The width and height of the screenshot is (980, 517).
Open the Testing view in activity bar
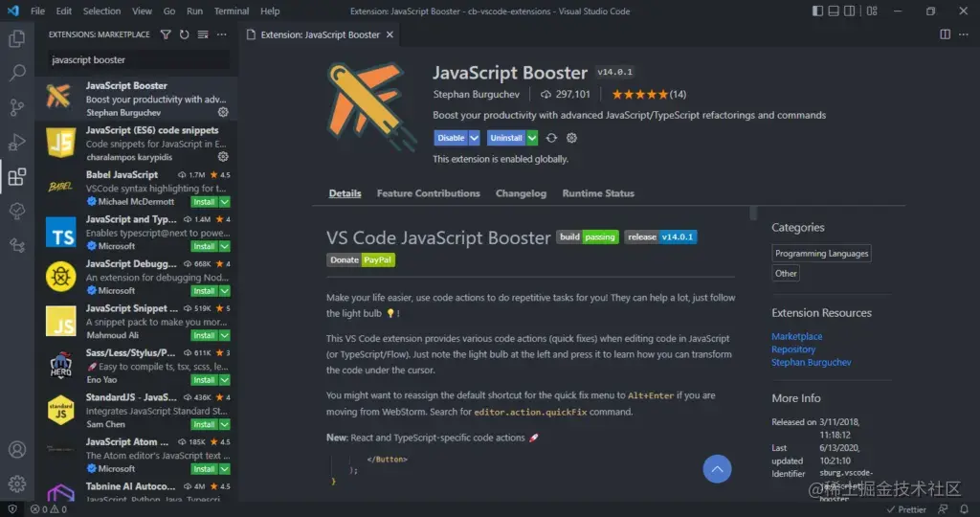tap(17, 211)
